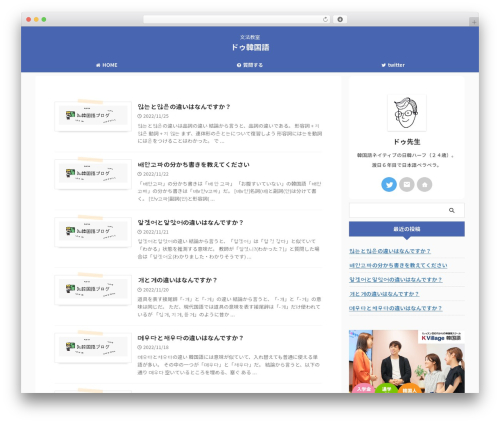
Task: Click sidebar recent link 않는と않은の違い
Action: 390,251
